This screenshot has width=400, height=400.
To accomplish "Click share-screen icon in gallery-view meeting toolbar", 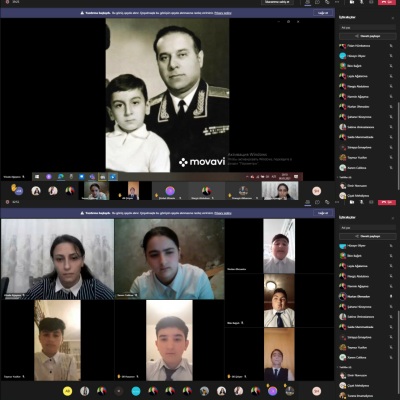I will pyautogui.click(x=371, y=202).
